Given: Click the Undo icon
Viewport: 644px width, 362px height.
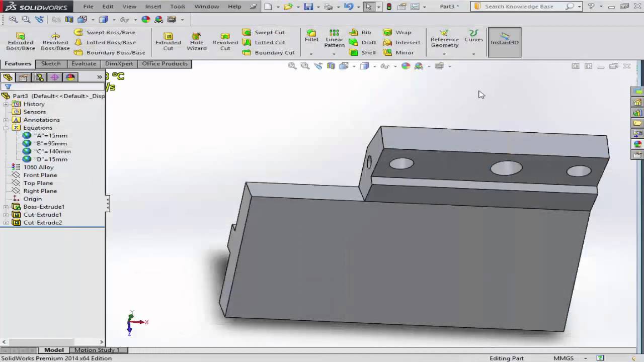Looking at the screenshot, I should click(x=348, y=7).
